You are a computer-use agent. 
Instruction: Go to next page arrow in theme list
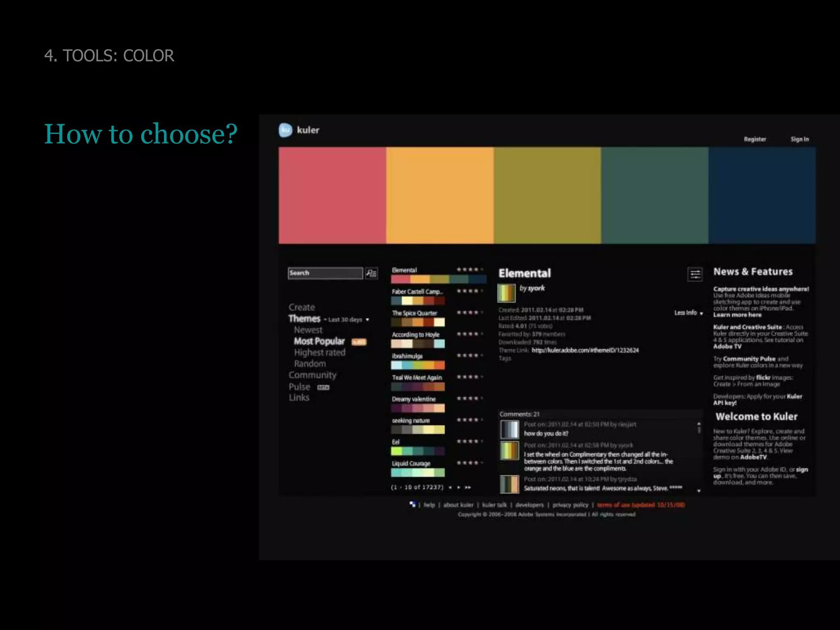[x=459, y=487]
